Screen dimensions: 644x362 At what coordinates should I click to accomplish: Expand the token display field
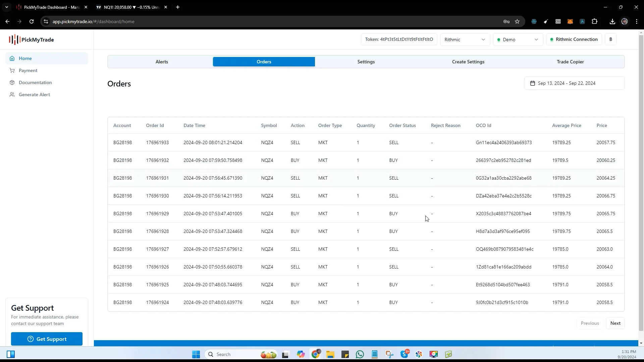tap(398, 39)
